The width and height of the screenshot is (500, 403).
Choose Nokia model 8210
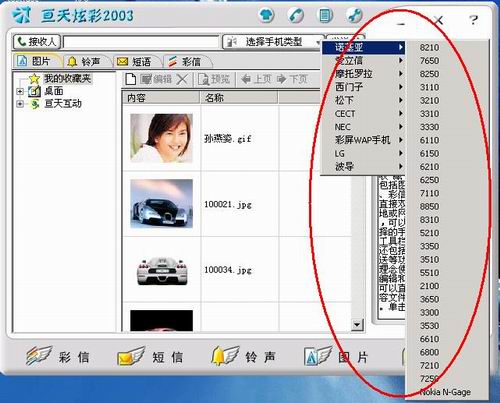[447, 47]
